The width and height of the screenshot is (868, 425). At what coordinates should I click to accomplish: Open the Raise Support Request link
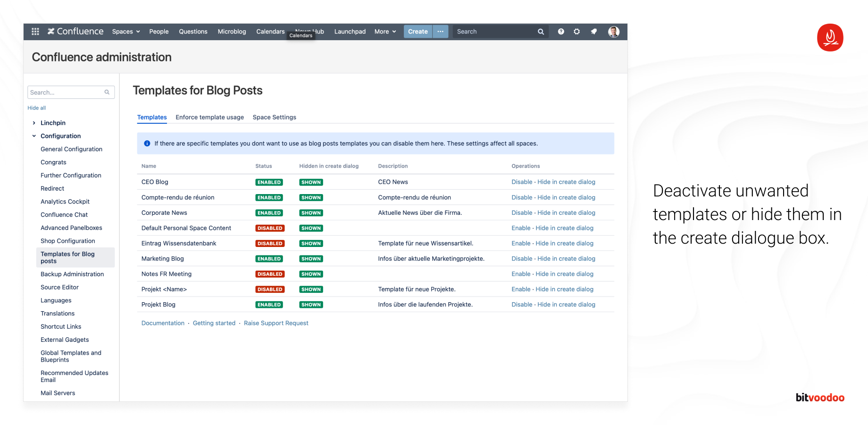tap(276, 323)
